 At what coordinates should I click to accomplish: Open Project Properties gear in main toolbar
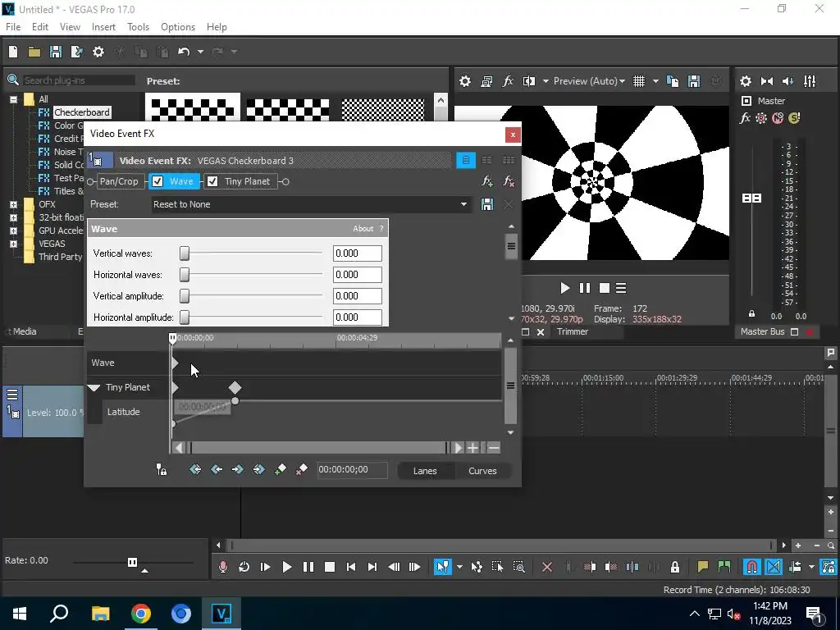point(98,52)
